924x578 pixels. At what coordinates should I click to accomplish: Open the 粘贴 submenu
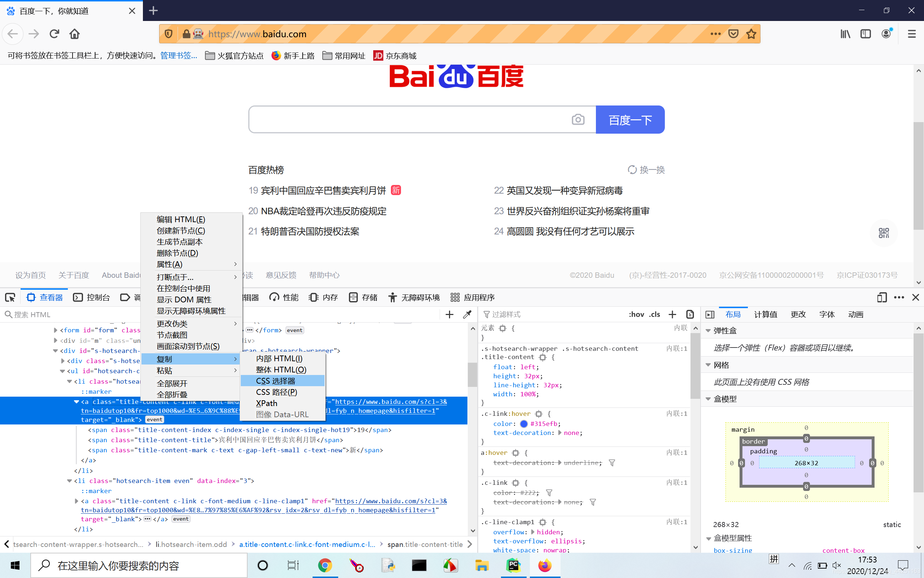coord(192,370)
